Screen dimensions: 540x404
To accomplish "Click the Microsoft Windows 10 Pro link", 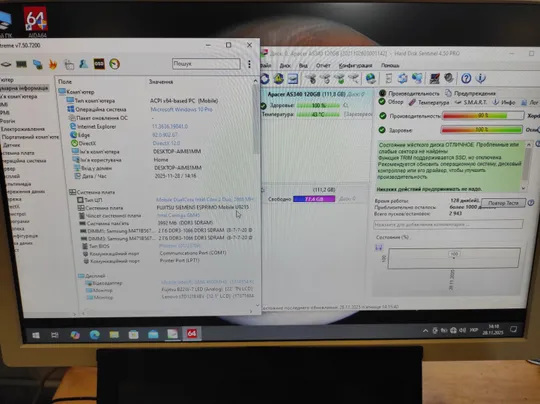I will point(181,110).
